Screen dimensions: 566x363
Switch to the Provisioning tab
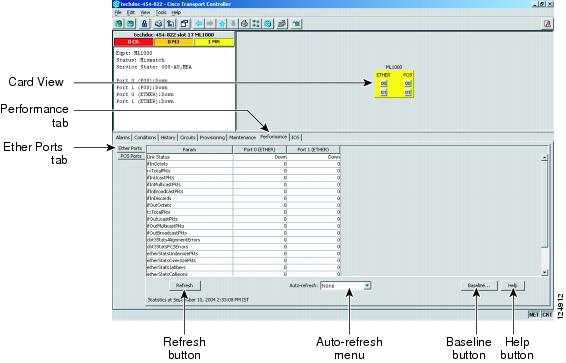click(212, 137)
